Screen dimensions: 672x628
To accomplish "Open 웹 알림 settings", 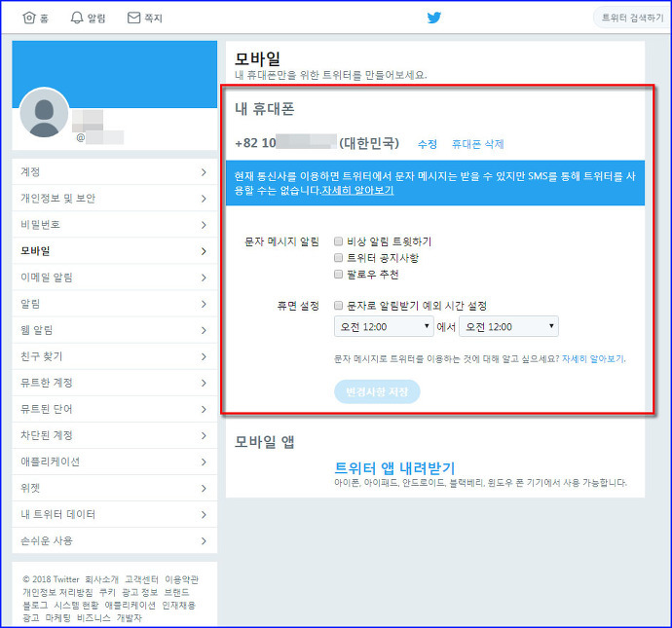I will pyautogui.click(x=114, y=330).
